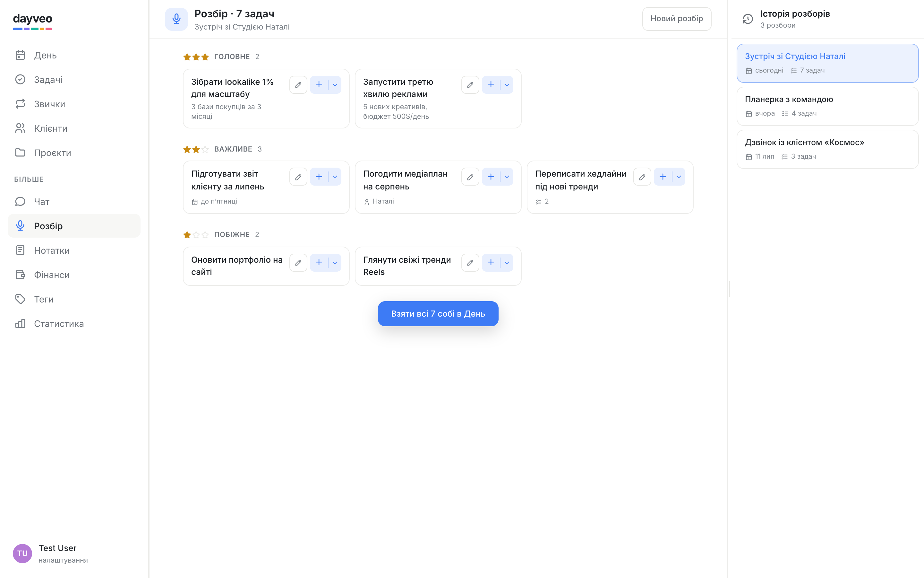924x578 pixels.
Task: Click the Новий розбір button
Action: click(677, 19)
